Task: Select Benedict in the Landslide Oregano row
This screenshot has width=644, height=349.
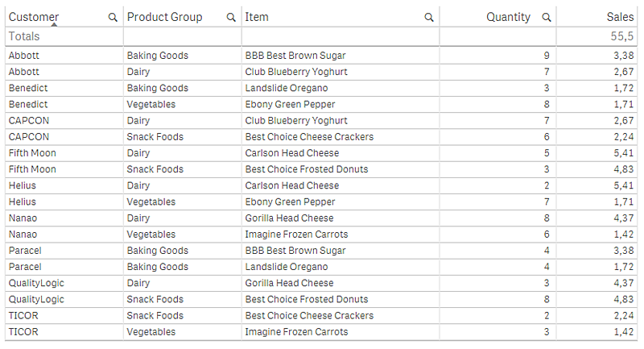Action: click(29, 88)
